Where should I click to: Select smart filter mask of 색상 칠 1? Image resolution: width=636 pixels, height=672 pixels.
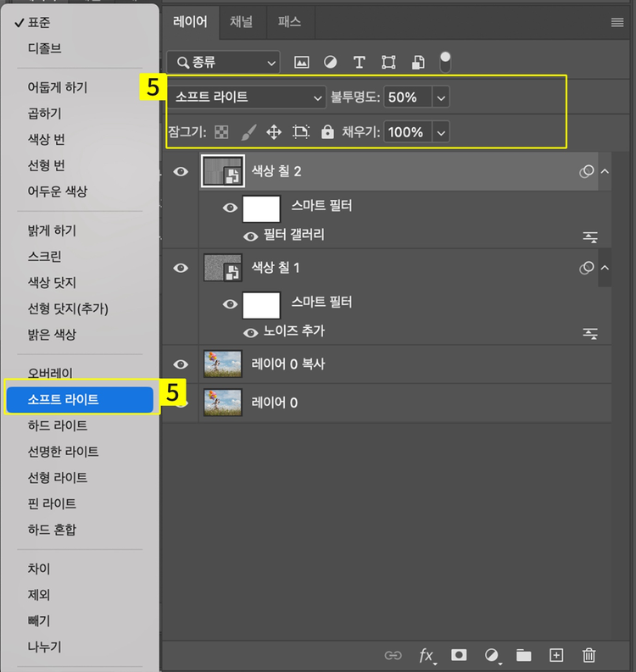pos(261,305)
